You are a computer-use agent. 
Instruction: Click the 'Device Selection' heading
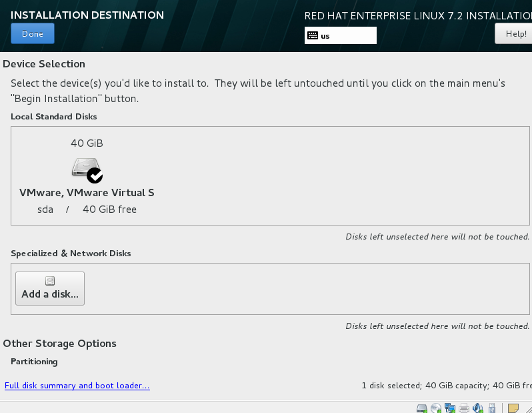[44, 64]
